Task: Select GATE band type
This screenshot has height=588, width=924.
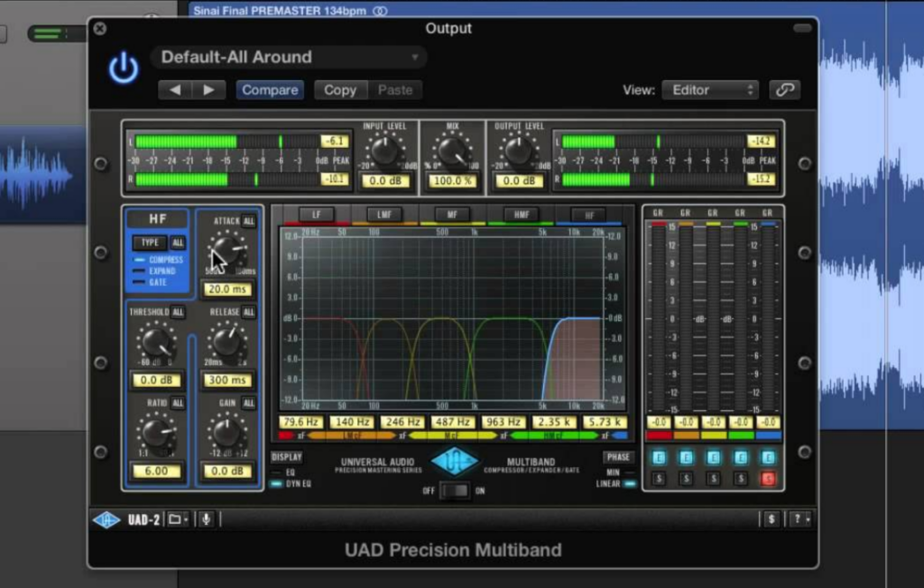Action: [x=151, y=282]
